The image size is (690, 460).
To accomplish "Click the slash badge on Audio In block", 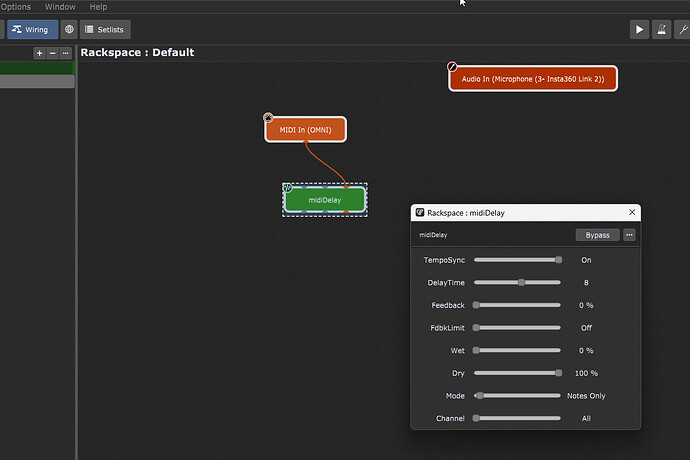I will (452, 67).
